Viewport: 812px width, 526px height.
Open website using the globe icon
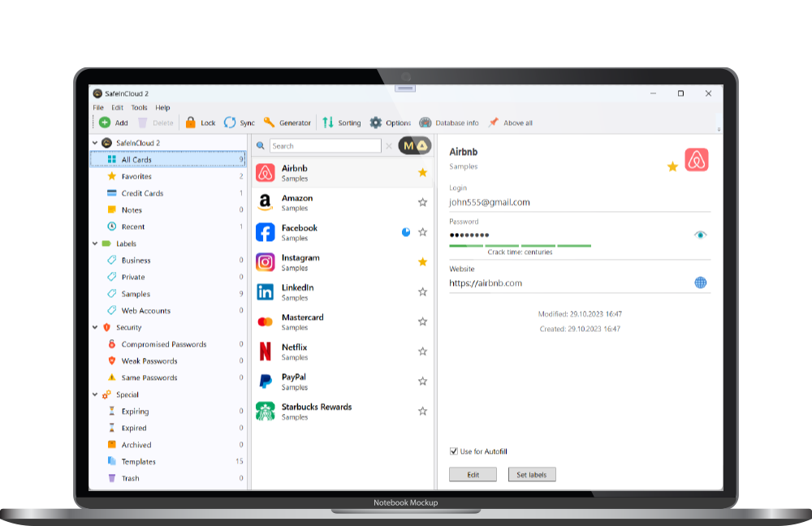click(x=700, y=282)
